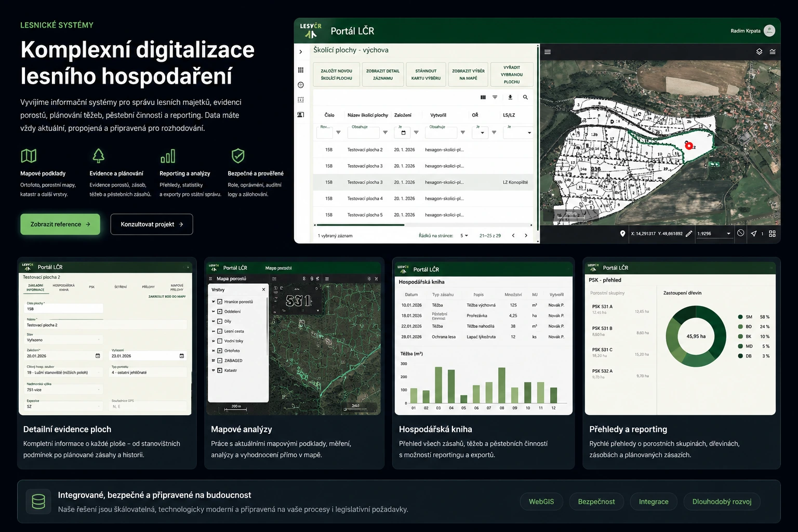Toggle the Ortofoto layer checkbox
798x532 pixels.
pos(220,351)
